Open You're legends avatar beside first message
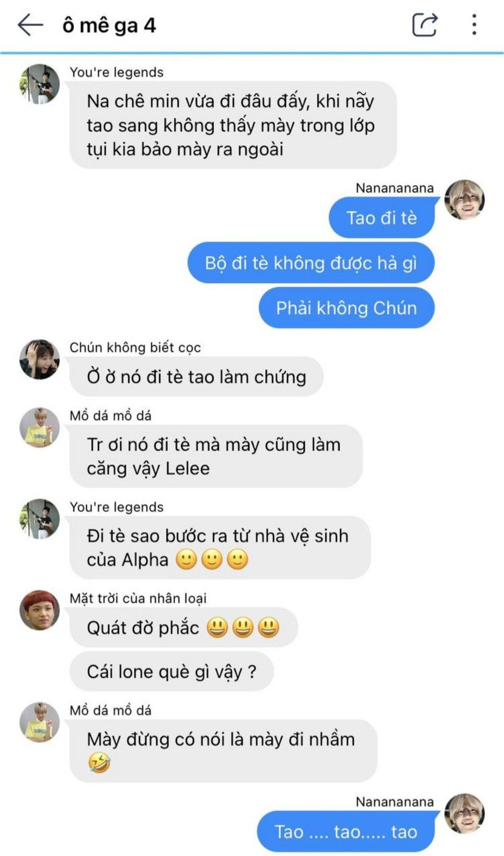The width and height of the screenshot is (504, 856). (x=40, y=84)
